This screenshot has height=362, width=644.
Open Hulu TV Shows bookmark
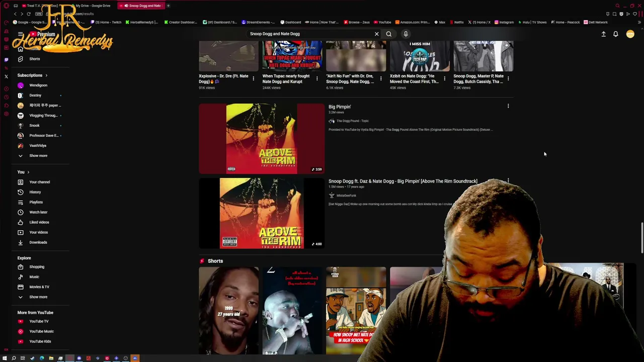click(532, 22)
